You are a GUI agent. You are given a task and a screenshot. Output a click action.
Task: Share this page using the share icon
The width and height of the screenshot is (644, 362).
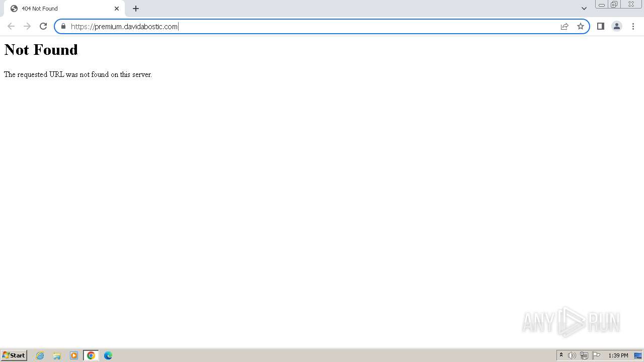pos(565,26)
